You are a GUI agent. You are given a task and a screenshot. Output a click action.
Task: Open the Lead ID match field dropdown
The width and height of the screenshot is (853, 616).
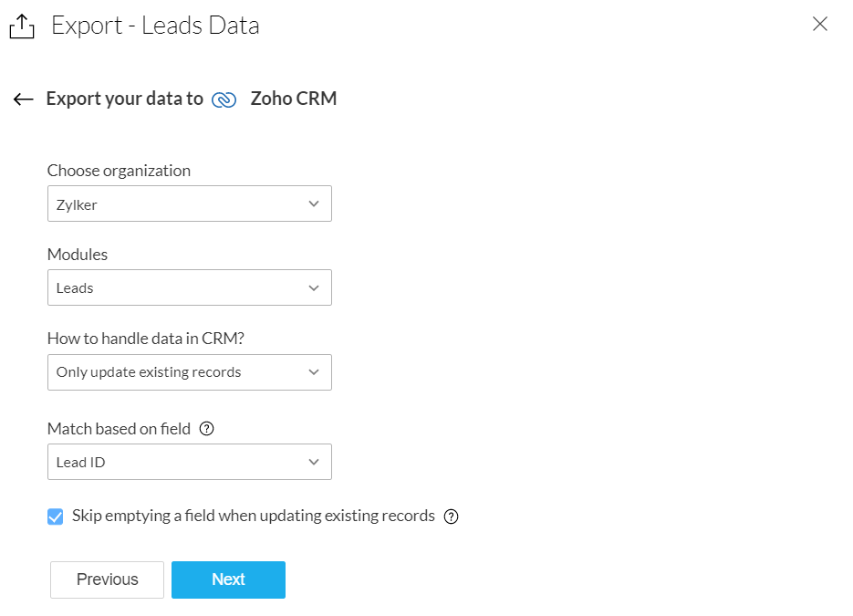pyautogui.click(x=173, y=462)
